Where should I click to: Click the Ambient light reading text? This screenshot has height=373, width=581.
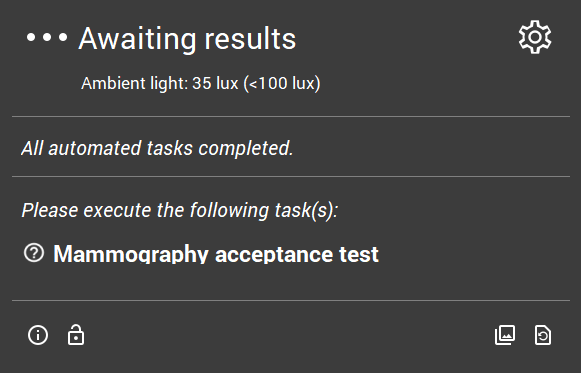200,83
